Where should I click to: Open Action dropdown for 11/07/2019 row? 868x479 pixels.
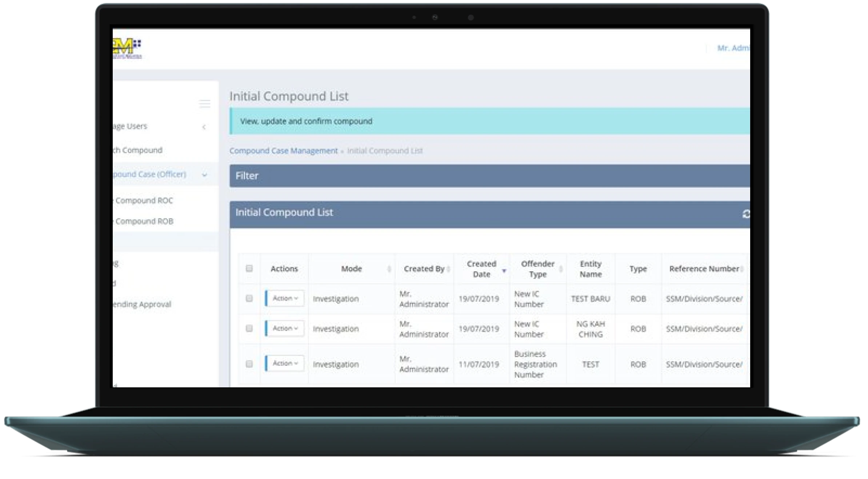285,363
